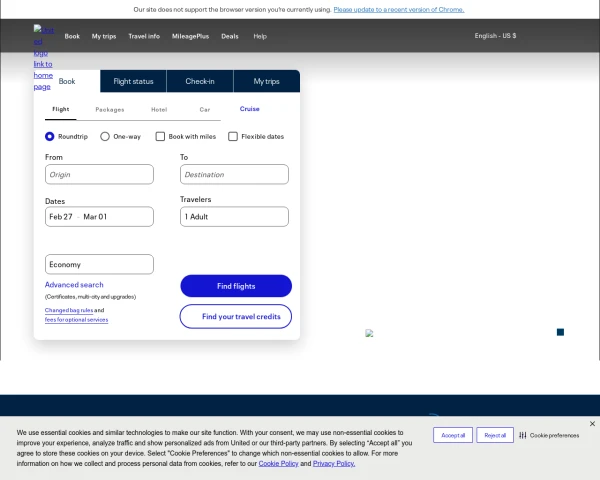Enable the Book with miles checkbox
The image size is (600, 480).
pyautogui.click(x=160, y=136)
